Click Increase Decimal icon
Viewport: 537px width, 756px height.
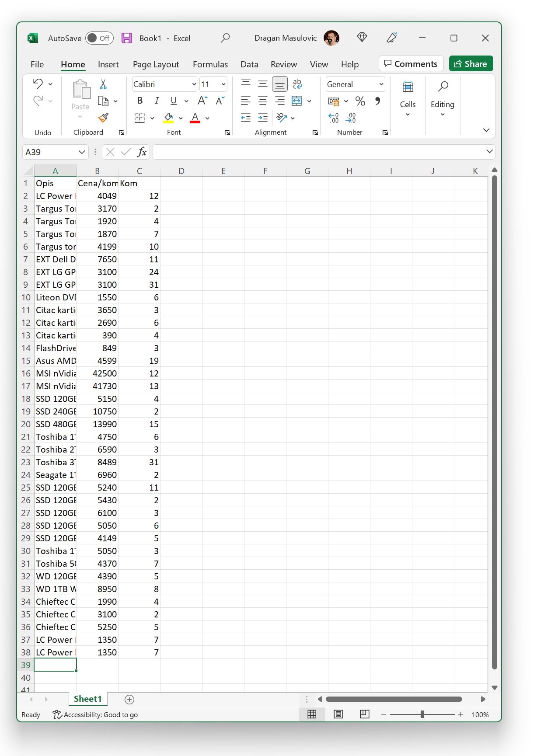pos(334,118)
